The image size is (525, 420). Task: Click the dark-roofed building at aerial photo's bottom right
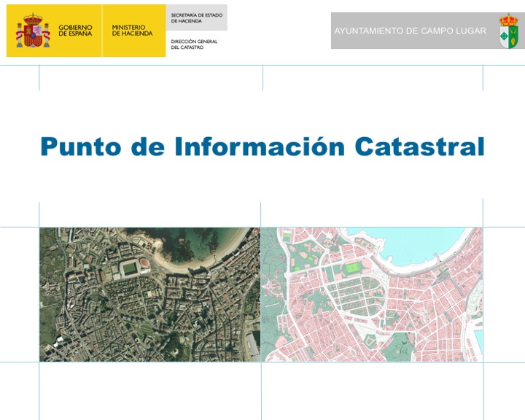coord(252,344)
